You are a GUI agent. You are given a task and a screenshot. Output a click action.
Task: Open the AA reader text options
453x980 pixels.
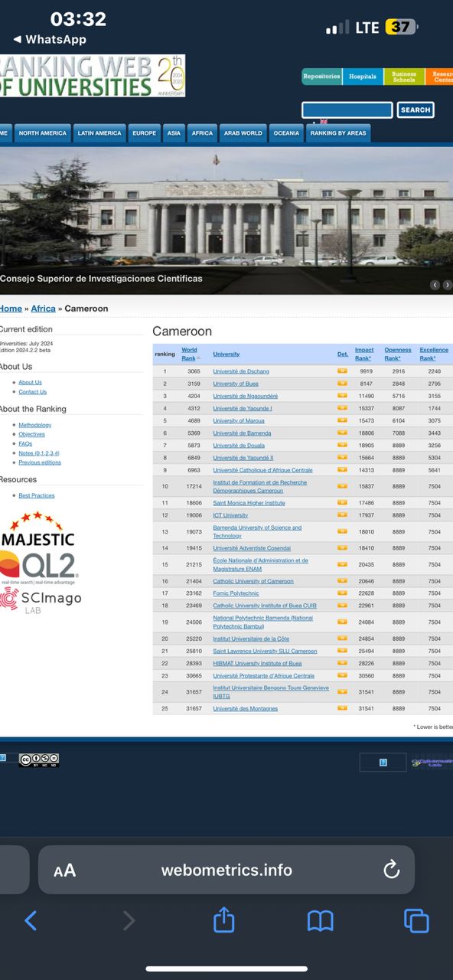tap(64, 871)
